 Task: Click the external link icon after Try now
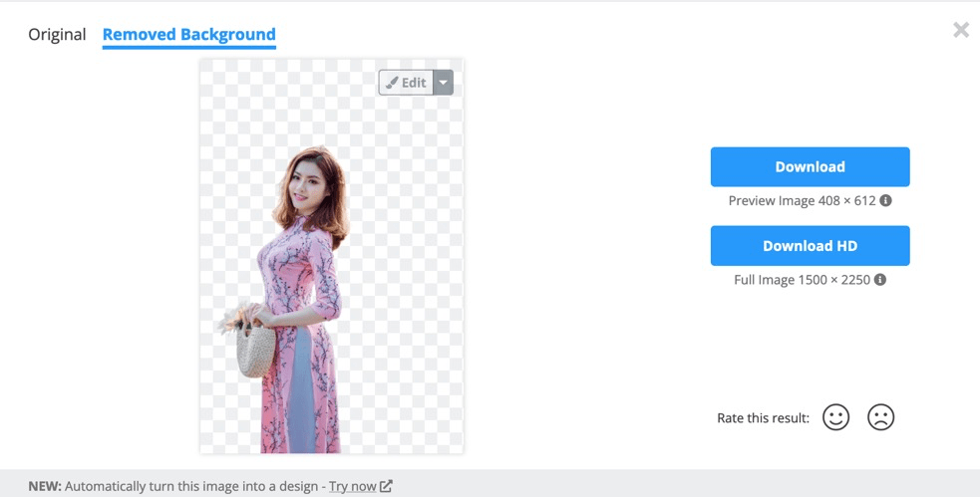pos(386,486)
